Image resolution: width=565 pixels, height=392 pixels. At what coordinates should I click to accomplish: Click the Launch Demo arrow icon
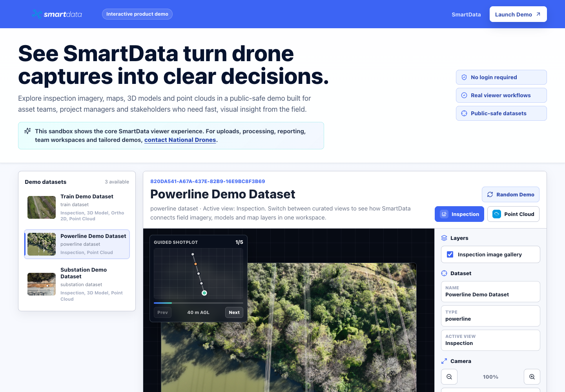[538, 14]
